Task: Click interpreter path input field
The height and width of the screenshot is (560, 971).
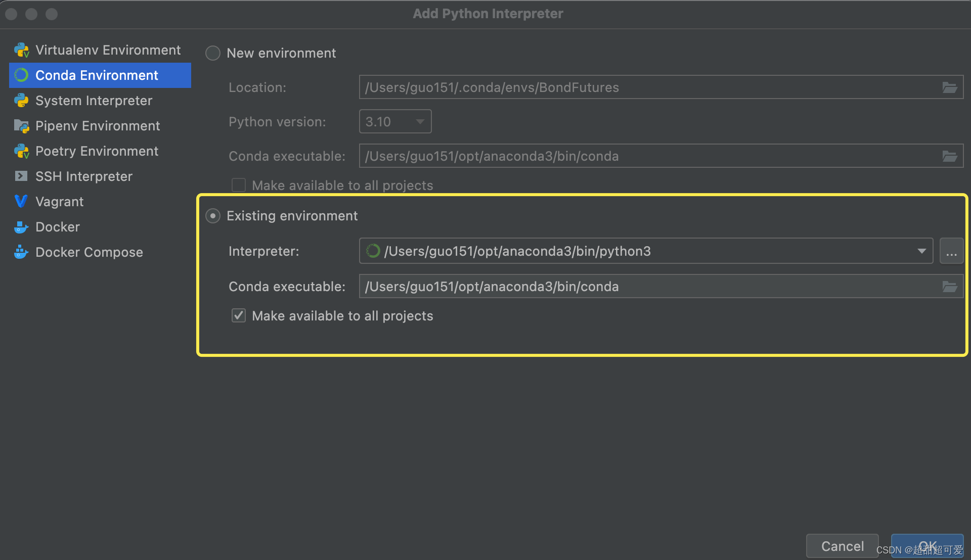Action: point(644,251)
